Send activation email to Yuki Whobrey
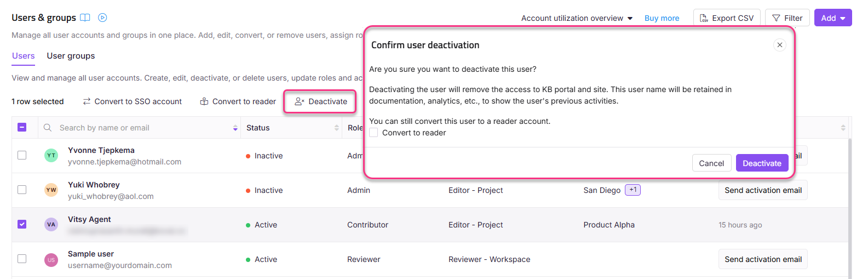 [x=763, y=190]
